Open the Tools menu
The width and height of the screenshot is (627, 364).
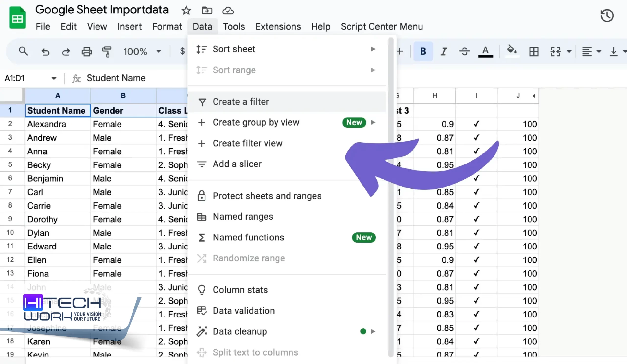coord(233,26)
